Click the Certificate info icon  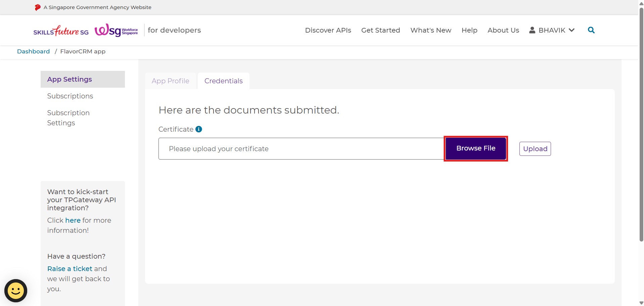click(x=199, y=129)
